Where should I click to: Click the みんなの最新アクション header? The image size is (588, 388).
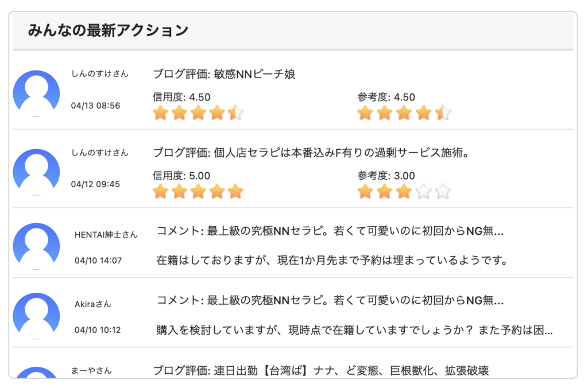point(108,30)
